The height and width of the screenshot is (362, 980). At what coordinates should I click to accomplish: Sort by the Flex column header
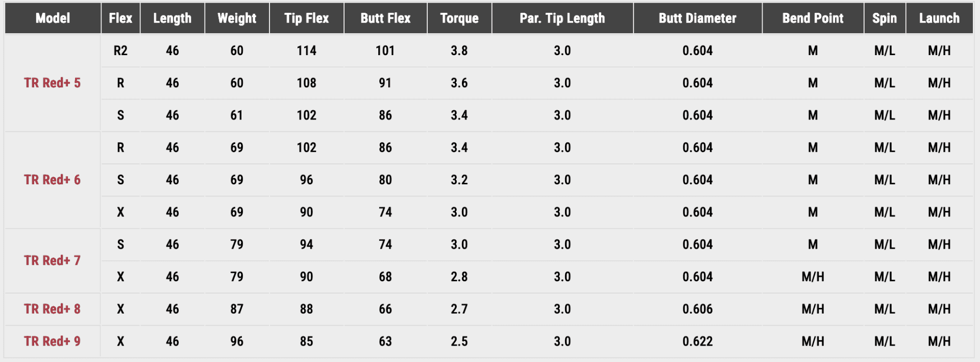[x=120, y=18]
